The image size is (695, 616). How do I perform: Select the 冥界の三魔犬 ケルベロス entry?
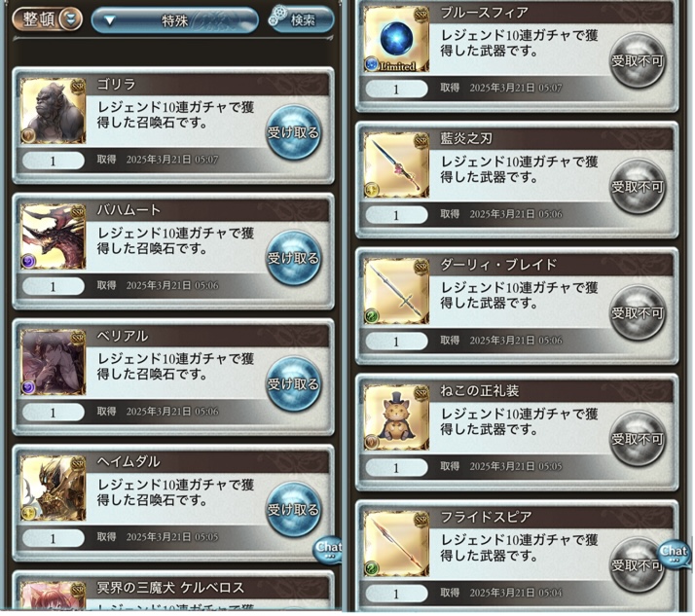[173, 592]
